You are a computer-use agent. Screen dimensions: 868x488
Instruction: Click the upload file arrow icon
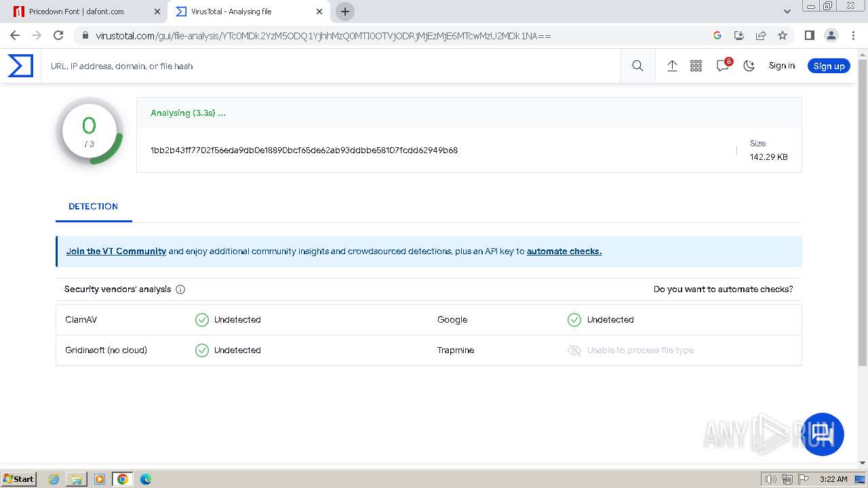672,66
